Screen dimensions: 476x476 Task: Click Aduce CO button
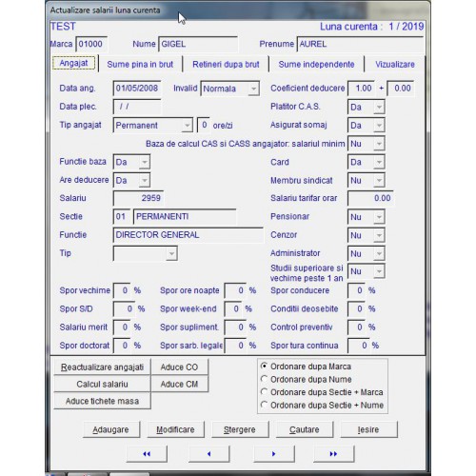(179, 367)
